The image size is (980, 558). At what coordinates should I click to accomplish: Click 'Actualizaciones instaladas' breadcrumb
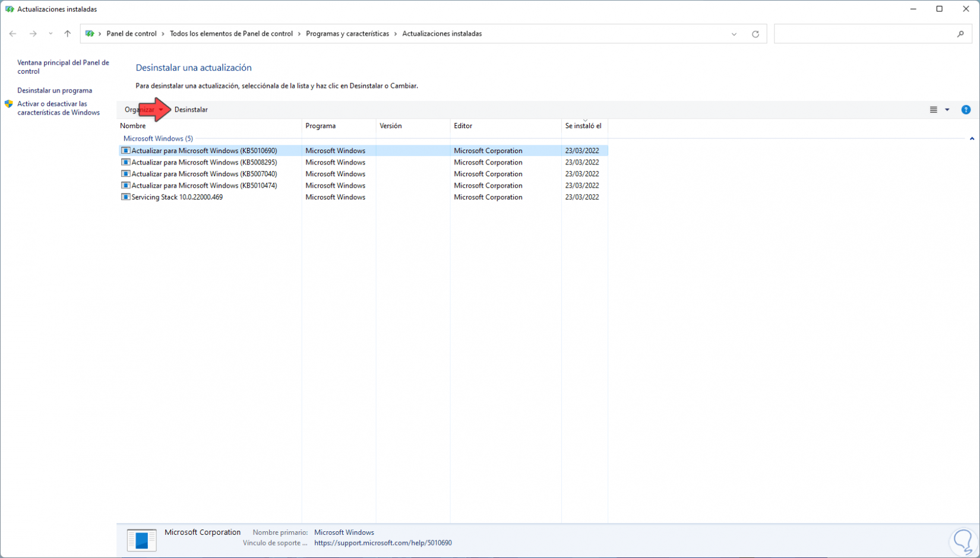(442, 34)
